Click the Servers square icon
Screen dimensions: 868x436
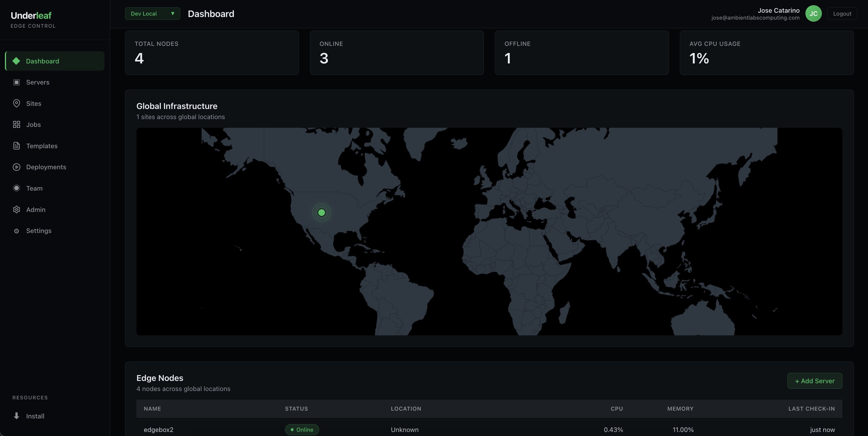pyautogui.click(x=16, y=82)
